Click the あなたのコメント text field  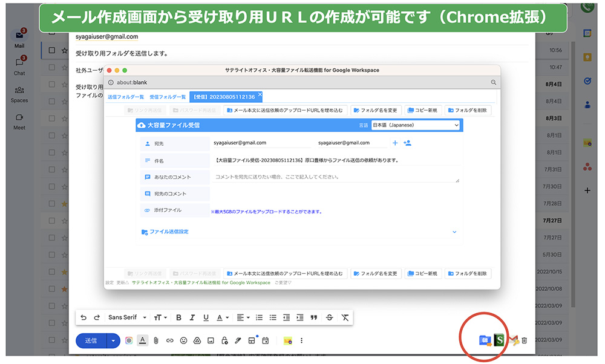[x=335, y=177]
